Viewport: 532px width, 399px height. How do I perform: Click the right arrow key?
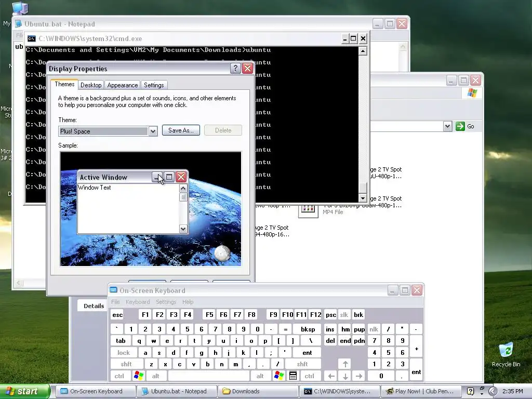tap(359, 376)
